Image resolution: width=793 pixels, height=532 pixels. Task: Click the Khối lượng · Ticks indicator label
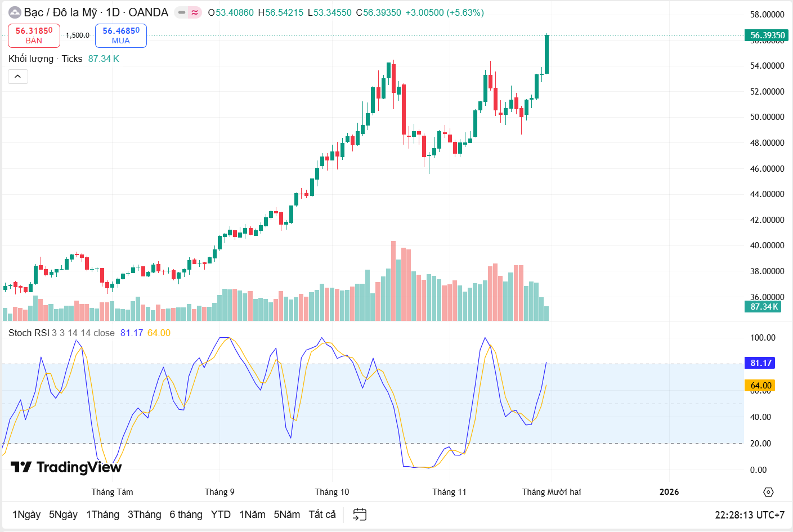click(45, 59)
